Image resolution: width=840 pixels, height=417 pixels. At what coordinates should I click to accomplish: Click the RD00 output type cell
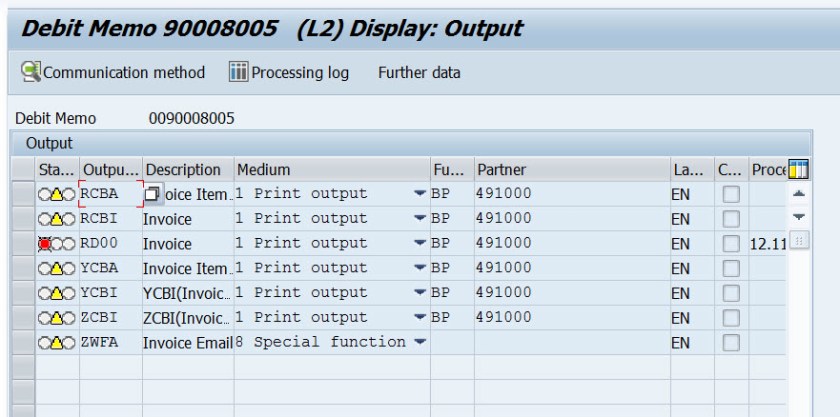point(111,243)
